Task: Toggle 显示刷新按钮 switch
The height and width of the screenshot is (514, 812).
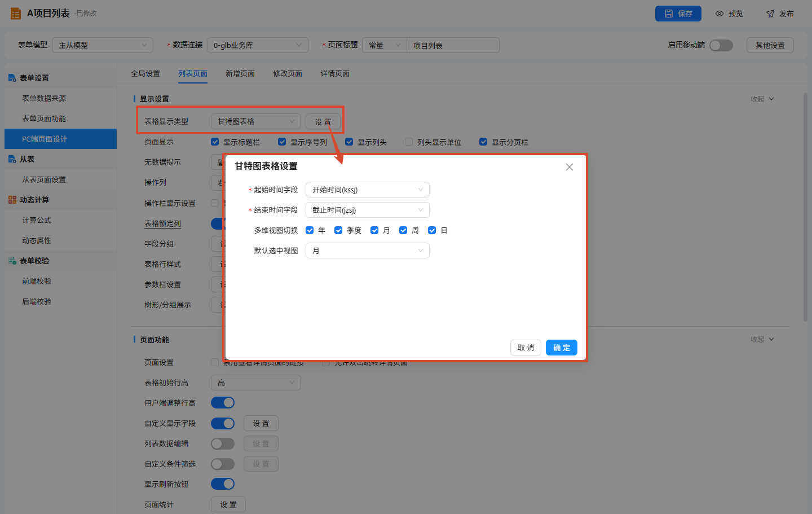Action: [x=223, y=484]
